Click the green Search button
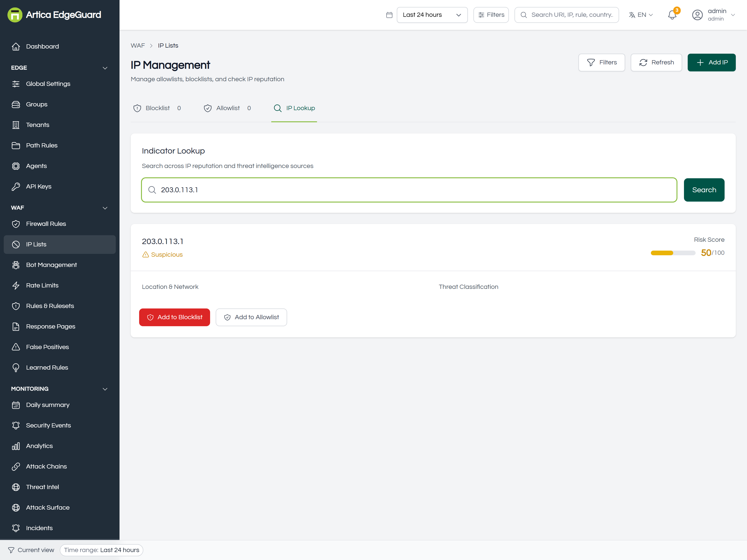 click(x=704, y=190)
